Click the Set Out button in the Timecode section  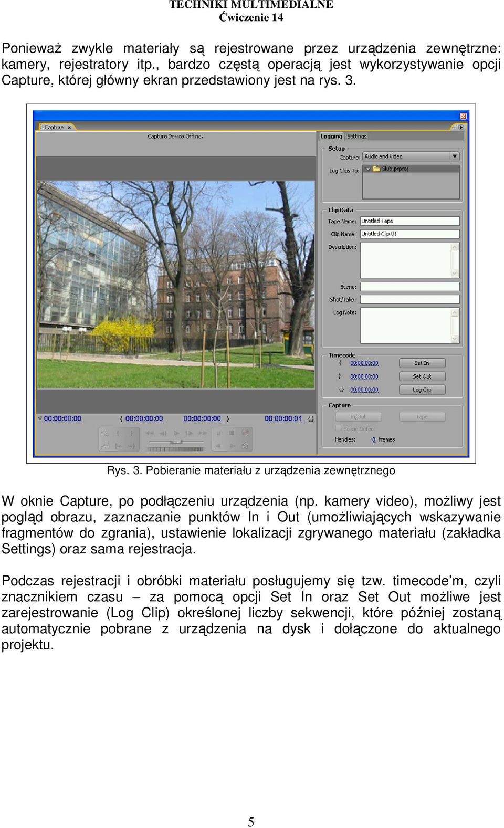422,376
